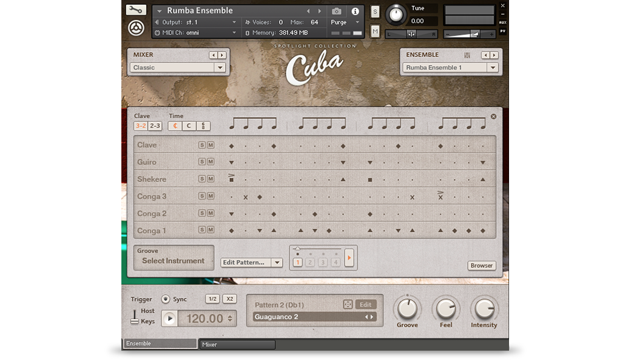The image size is (631, 364).
Task: Mute the Conga 2 track
Action: pos(211,213)
